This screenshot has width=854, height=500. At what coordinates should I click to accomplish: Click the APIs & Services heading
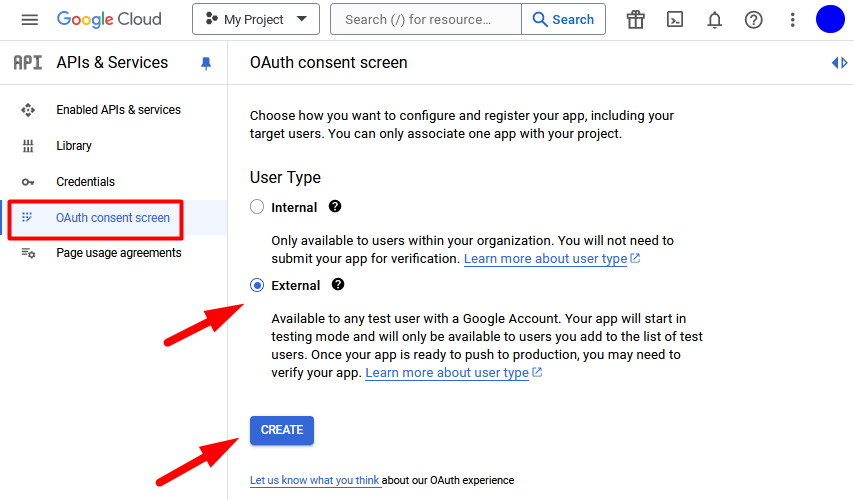112,63
